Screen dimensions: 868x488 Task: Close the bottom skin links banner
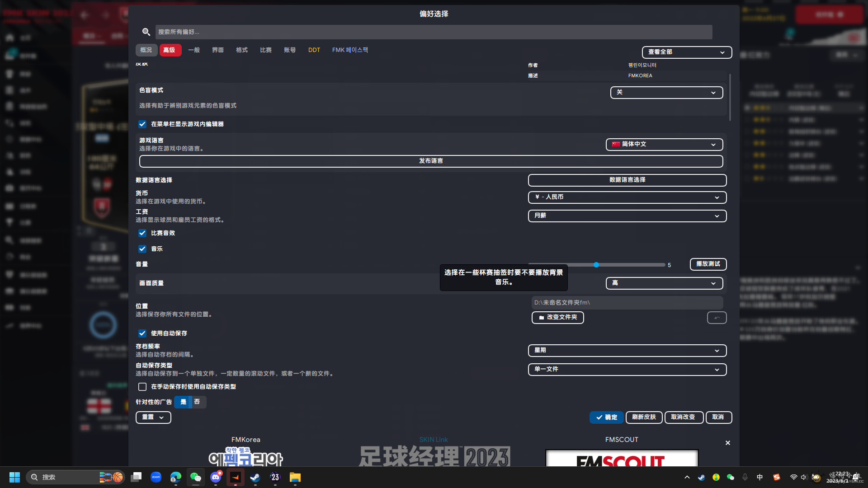click(727, 443)
